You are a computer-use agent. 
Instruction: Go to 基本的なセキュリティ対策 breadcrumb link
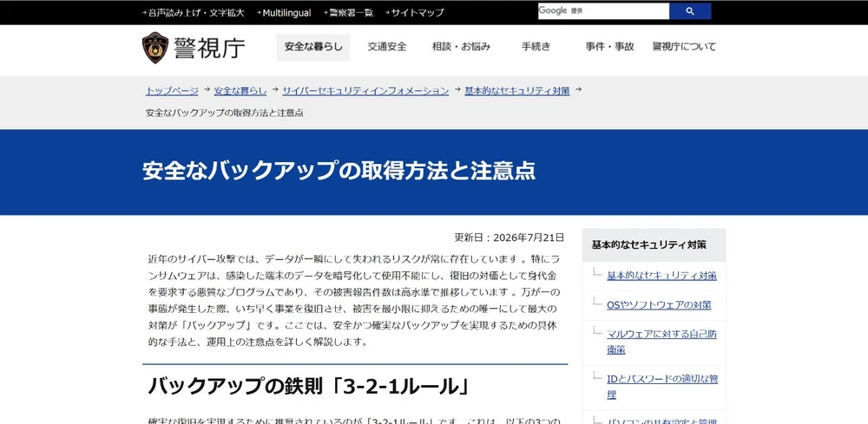517,91
